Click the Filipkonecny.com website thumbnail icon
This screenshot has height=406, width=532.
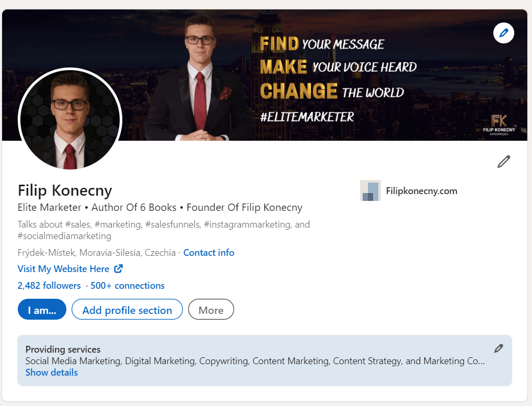371,190
